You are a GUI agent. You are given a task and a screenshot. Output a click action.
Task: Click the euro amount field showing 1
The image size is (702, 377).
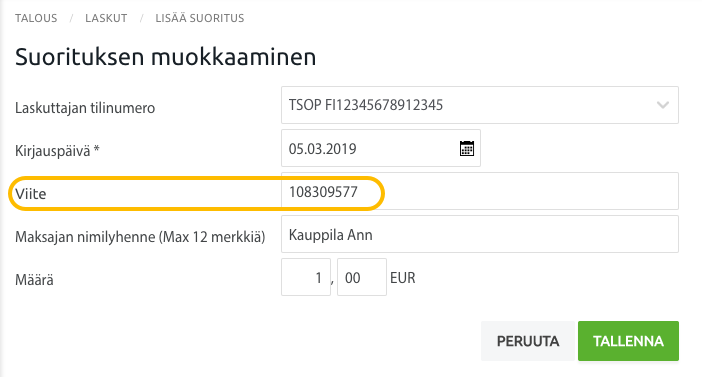306,277
